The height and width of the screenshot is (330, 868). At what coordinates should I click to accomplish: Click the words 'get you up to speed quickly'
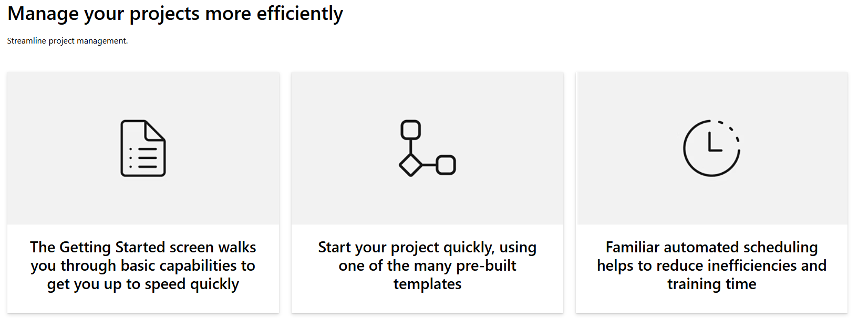[x=143, y=284]
